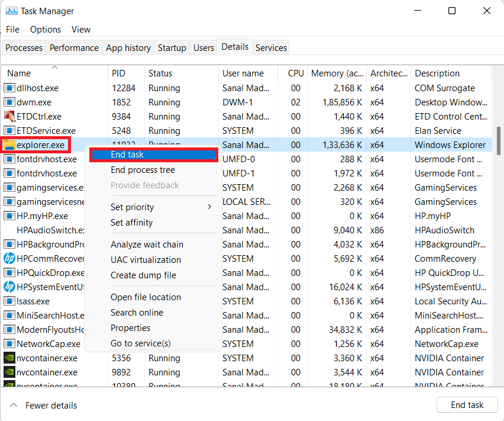Click the HPSystemEventUtility HP logo icon
Viewport: 504px width, 421px height.
coord(9,287)
